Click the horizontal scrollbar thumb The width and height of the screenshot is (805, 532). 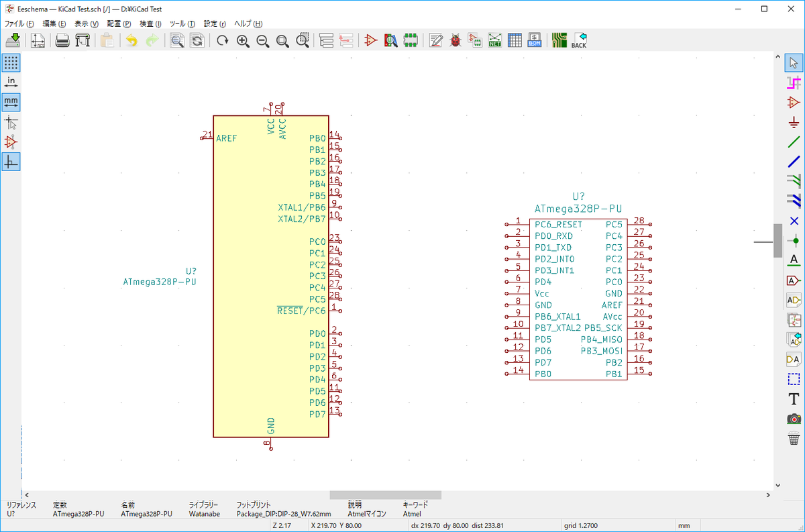point(385,495)
